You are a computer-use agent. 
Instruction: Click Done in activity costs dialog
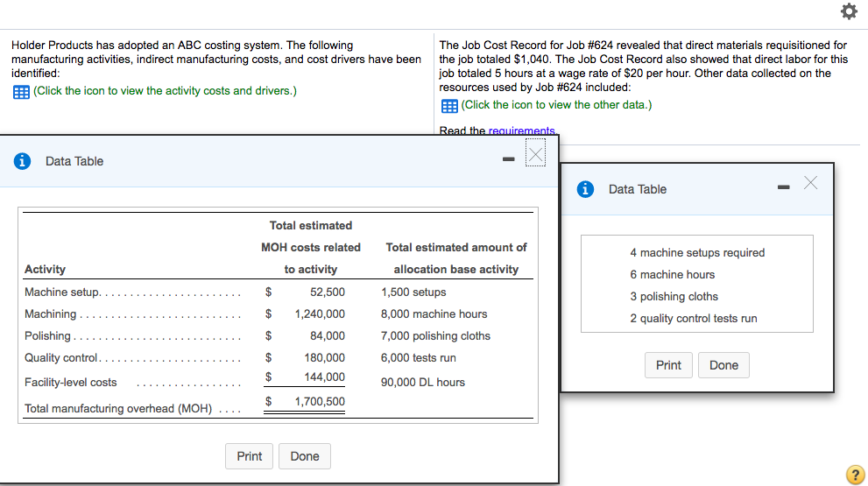coord(305,456)
